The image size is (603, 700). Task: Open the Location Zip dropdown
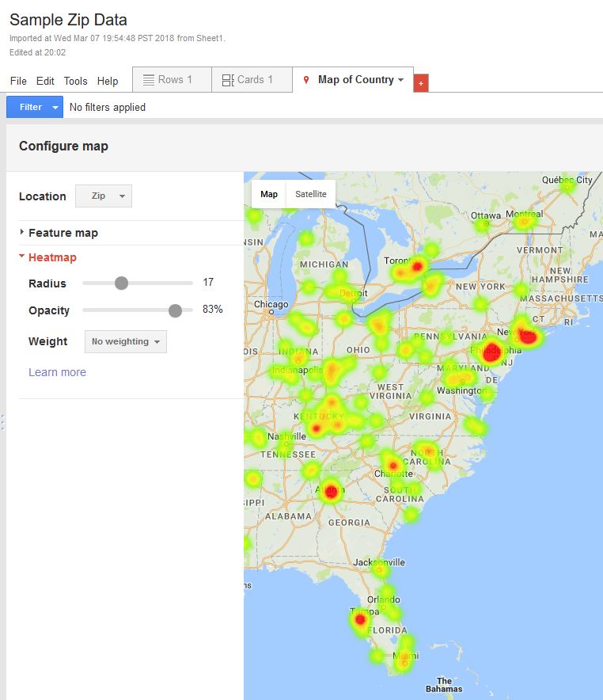104,196
